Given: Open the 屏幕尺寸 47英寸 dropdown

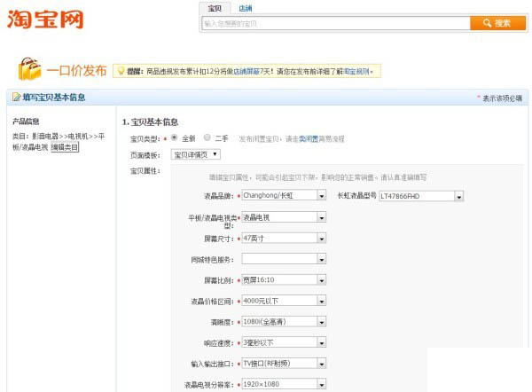Looking at the screenshot, I should coord(284,239).
